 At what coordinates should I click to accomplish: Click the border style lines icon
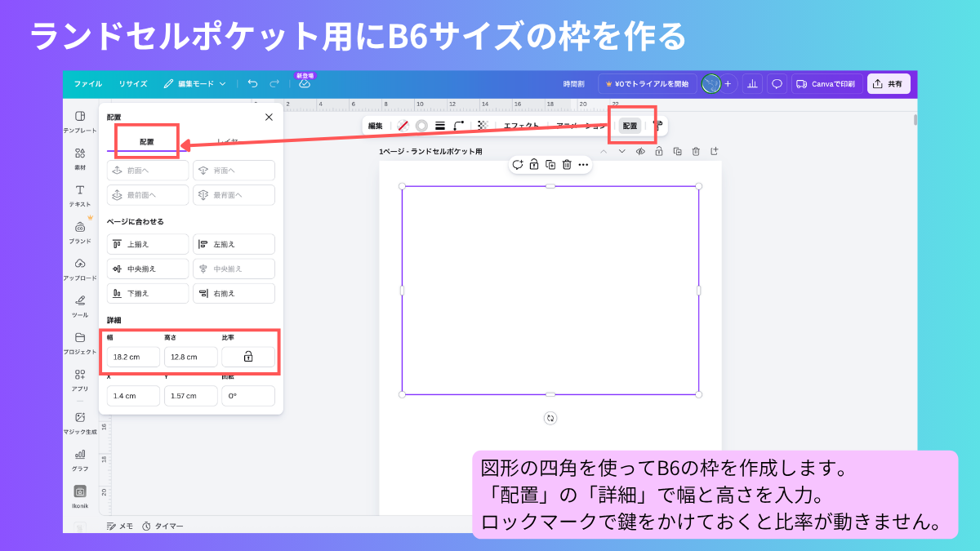(x=440, y=126)
